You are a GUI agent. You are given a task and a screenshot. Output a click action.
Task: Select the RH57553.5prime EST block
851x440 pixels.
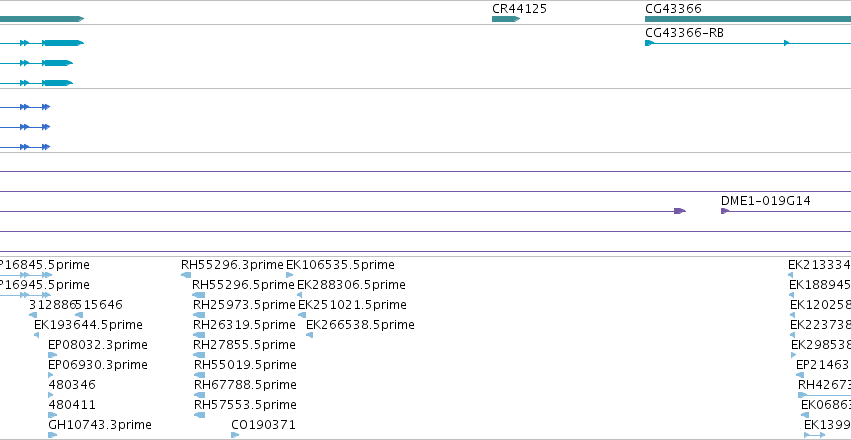(199, 415)
